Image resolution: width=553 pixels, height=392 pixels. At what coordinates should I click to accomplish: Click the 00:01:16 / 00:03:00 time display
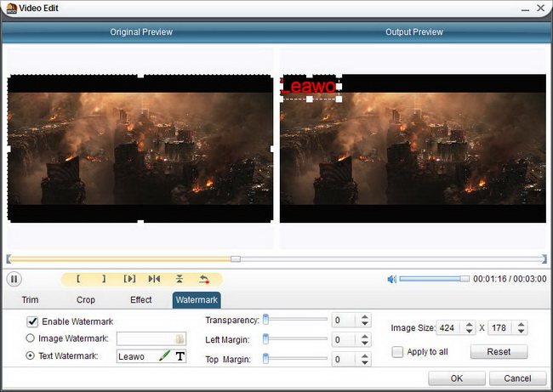click(x=510, y=279)
